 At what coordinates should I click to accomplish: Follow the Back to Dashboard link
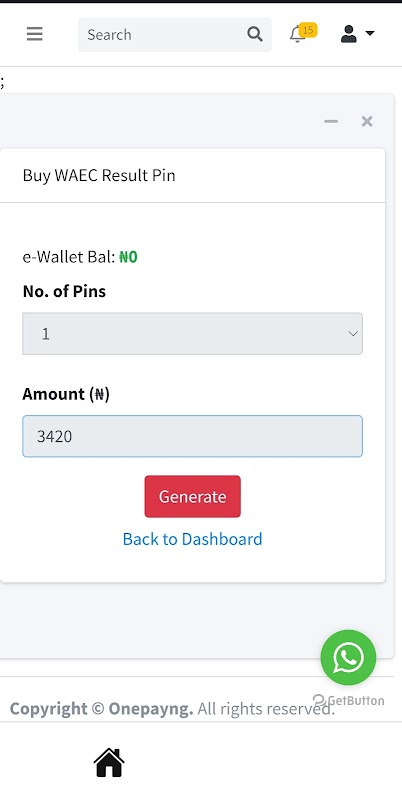192,539
